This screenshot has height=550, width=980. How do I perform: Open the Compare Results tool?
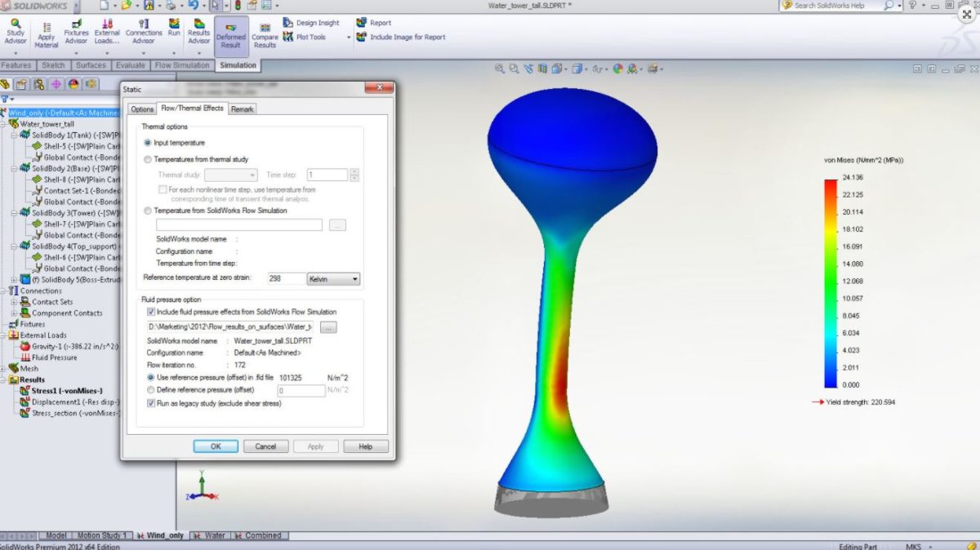[x=264, y=29]
